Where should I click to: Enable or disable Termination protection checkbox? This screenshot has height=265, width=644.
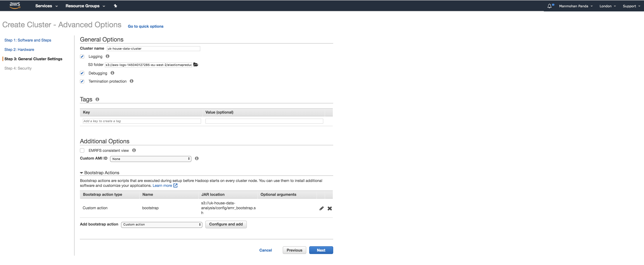pos(82,81)
